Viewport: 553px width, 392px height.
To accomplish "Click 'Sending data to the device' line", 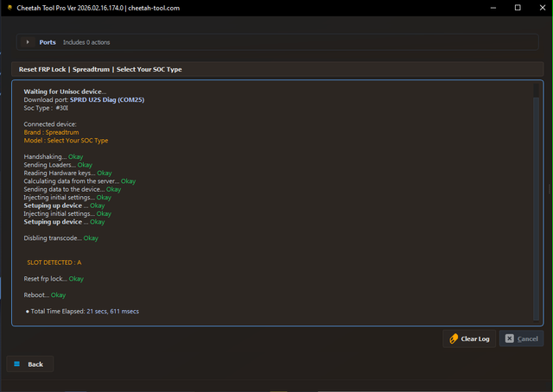I will (73, 189).
